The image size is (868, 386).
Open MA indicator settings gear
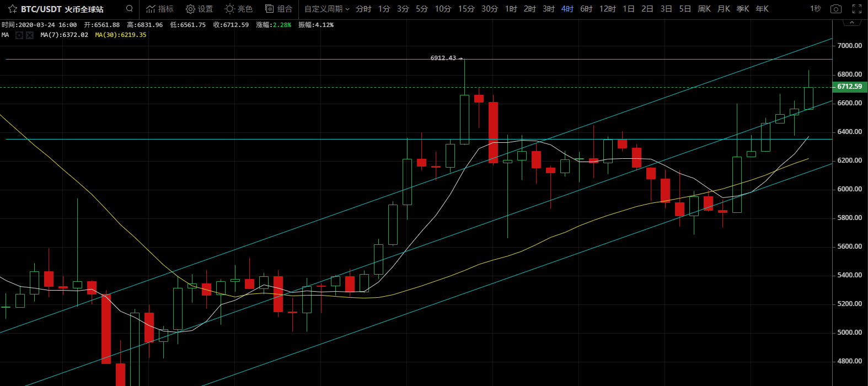click(x=19, y=35)
